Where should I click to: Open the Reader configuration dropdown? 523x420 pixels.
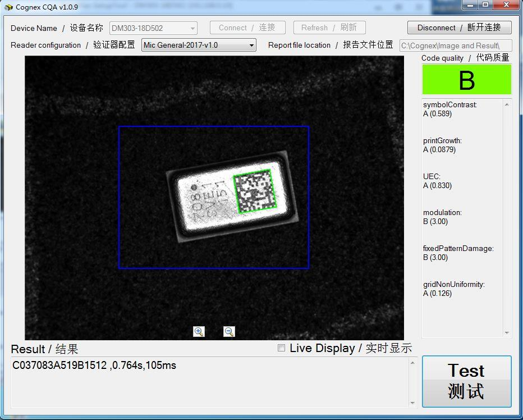[x=199, y=45]
